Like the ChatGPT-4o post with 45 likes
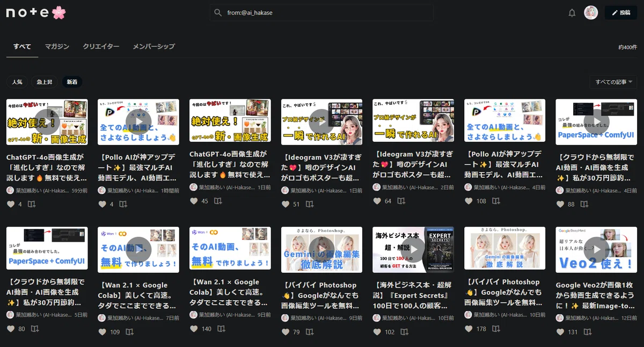644x347 pixels. 194,201
